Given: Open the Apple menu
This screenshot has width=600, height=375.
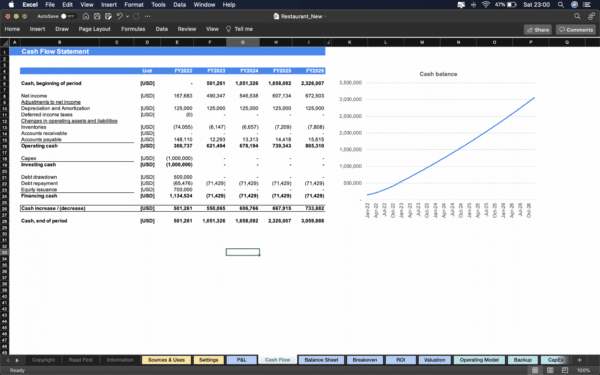Looking at the screenshot, I should (x=11, y=5).
